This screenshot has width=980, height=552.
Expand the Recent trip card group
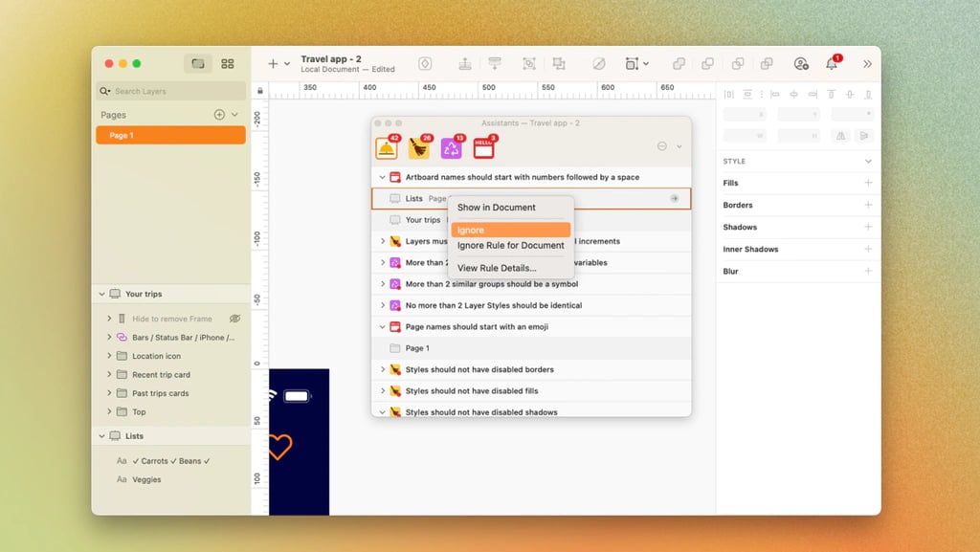click(109, 375)
